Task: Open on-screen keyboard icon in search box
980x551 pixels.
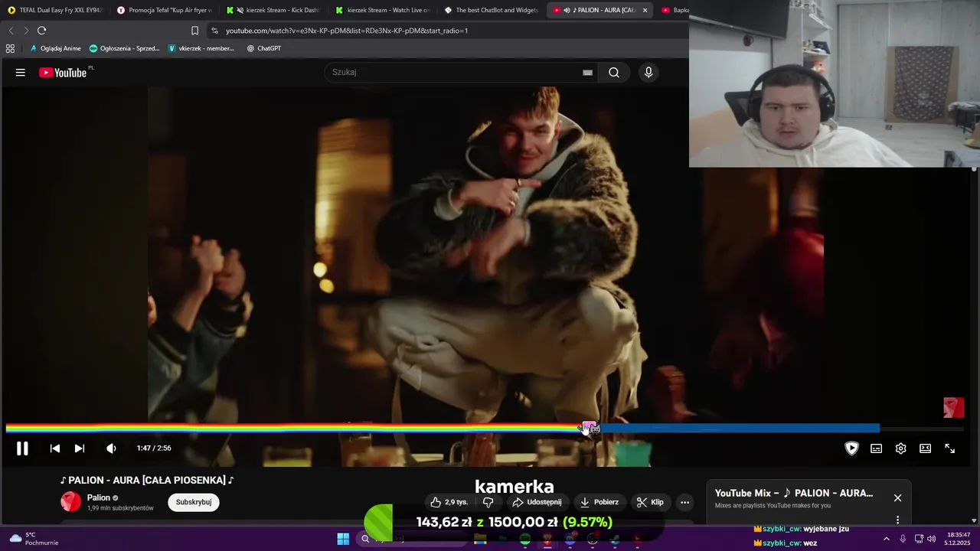Action: tap(587, 73)
